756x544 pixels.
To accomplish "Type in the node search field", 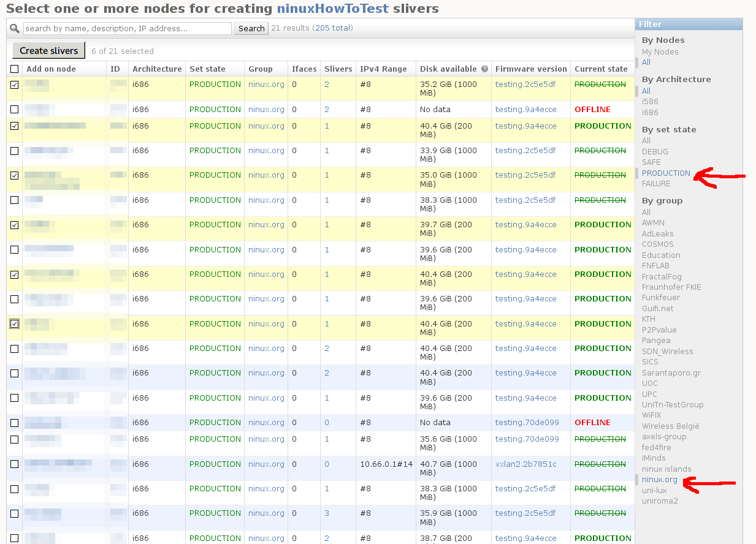I will [128, 29].
